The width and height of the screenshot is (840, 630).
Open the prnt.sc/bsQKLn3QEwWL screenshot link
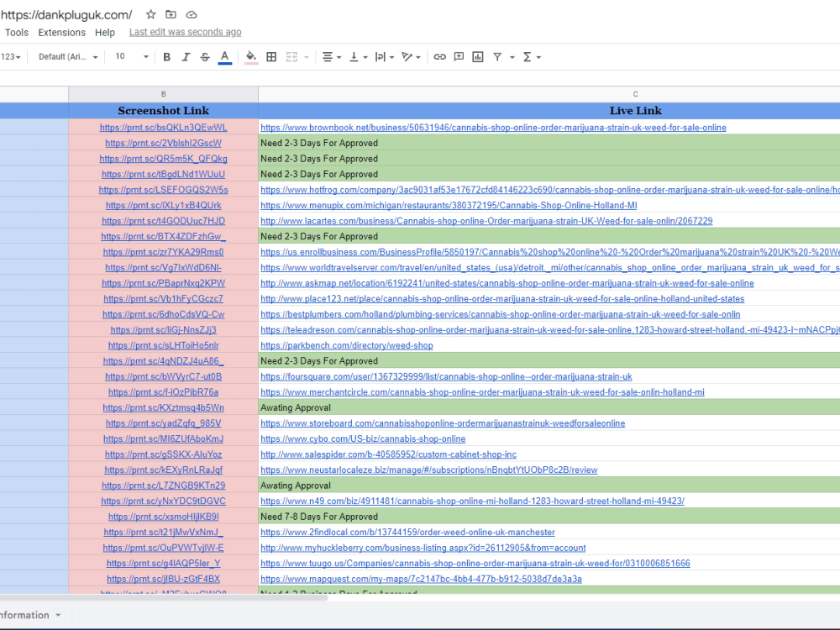(164, 128)
